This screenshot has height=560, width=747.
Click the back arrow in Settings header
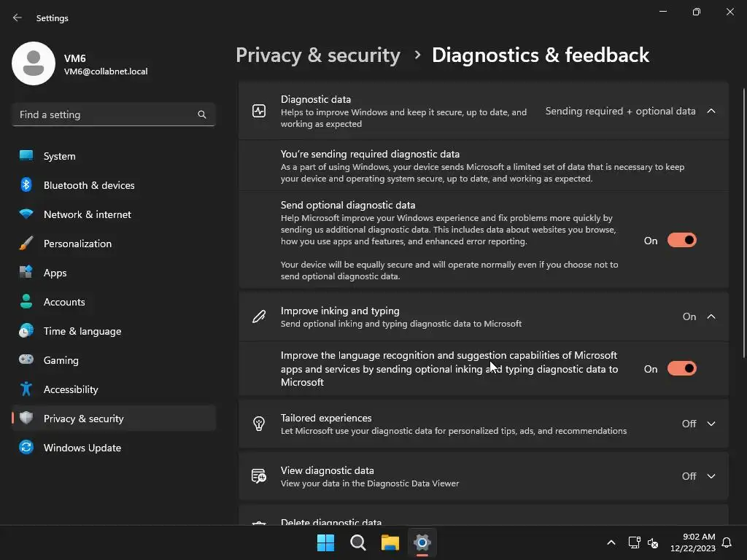click(18, 17)
